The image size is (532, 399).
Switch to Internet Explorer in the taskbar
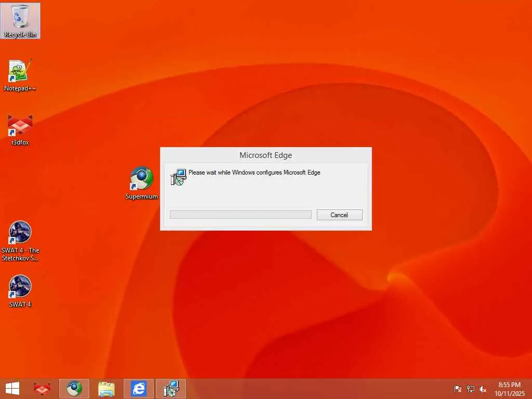click(138, 389)
